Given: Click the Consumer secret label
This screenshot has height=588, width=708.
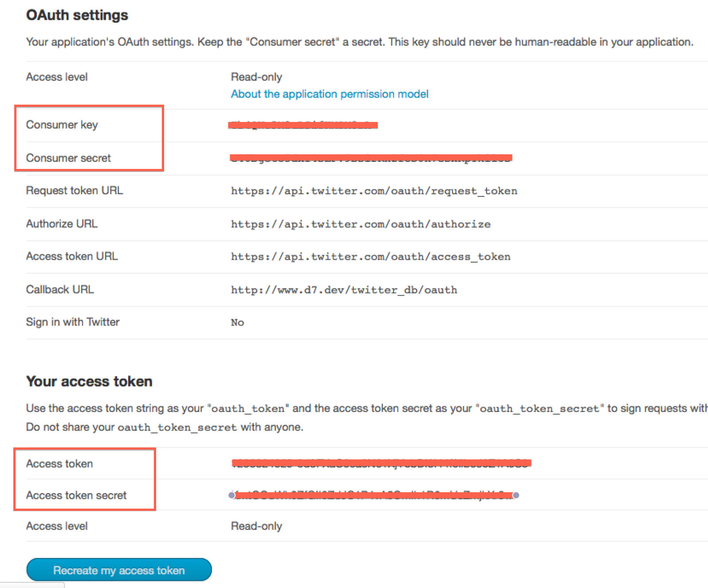Looking at the screenshot, I should point(68,158).
